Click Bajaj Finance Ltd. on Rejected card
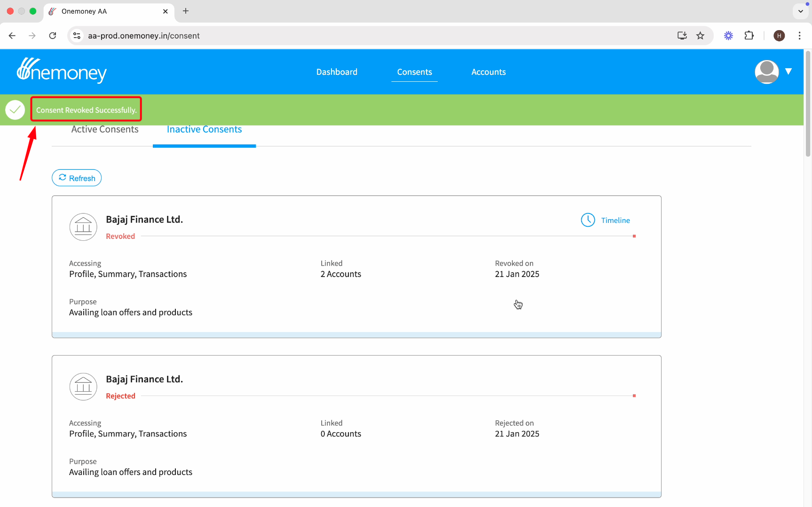Screen dimensions: 812x507 pyautogui.click(x=144, y=380)
